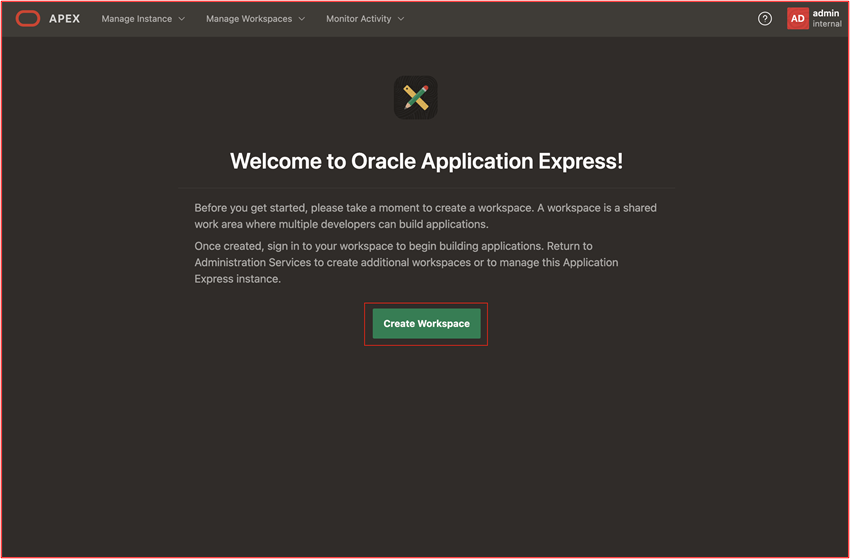The height and width of the screenshot is (559, 850).
Task: Click the Welcome to Oracle Application Express heading
Action: coord(427,161)
